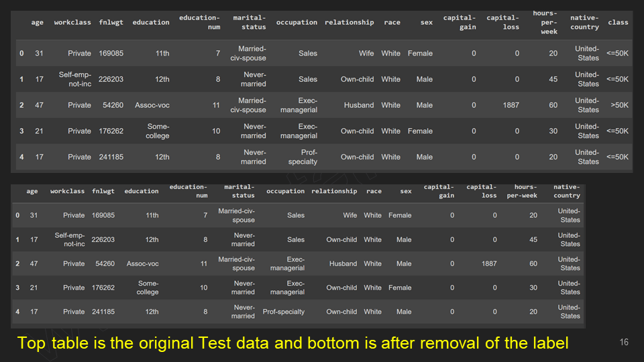The height and width of the screenshot is (362, 644).
Task: Select fnlwgt value 226203 in bottom table
Action: click(x=103, y=239)
